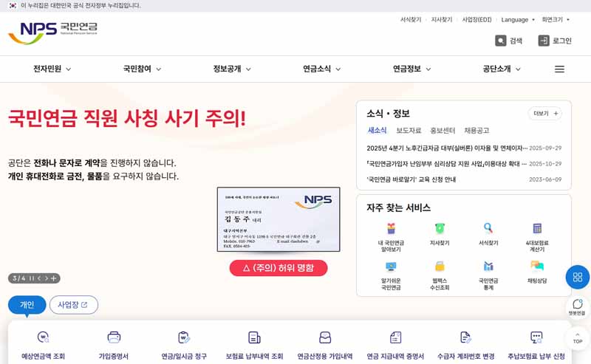Open 보험료 납부내역 조회 document icon

pyautogui.click(x=254, y=337)
